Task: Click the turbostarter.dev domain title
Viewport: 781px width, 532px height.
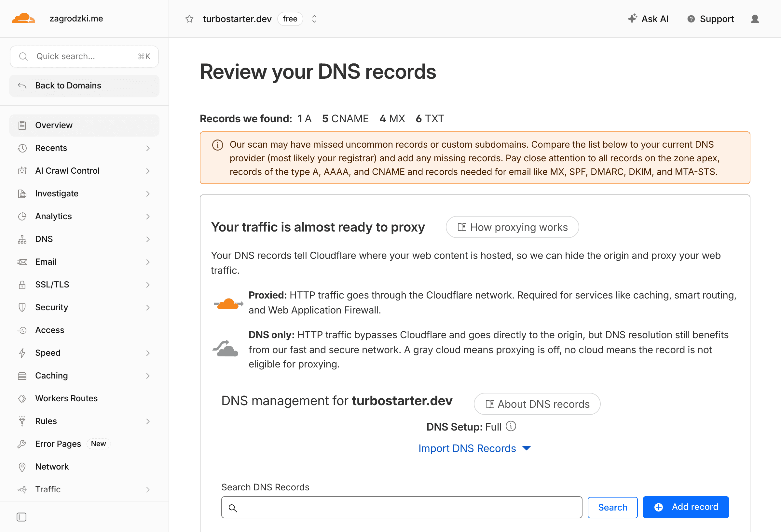Action: [x=237, y=19]
